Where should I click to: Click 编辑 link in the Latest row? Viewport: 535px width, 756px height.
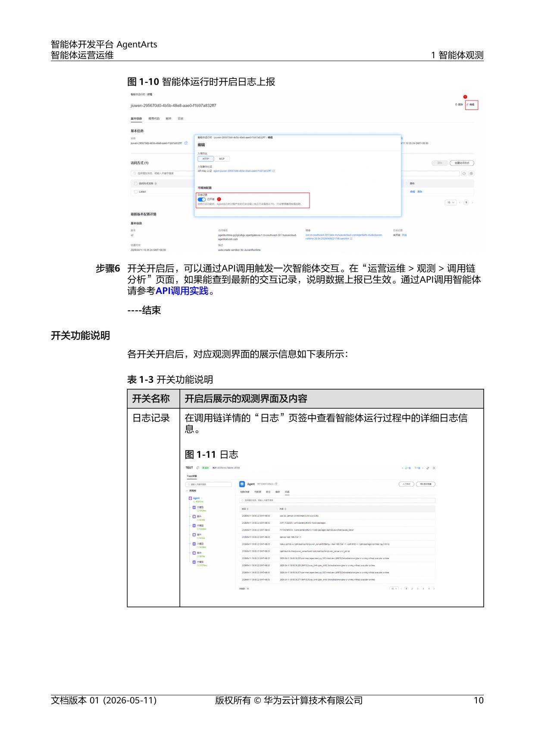click(413, 192)
